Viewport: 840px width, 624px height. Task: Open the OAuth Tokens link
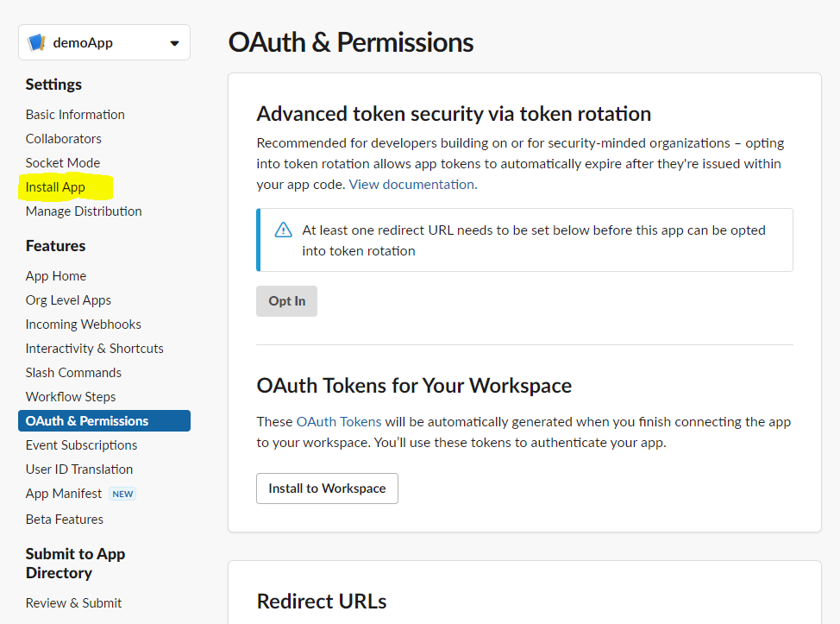(x=339, y=422)
